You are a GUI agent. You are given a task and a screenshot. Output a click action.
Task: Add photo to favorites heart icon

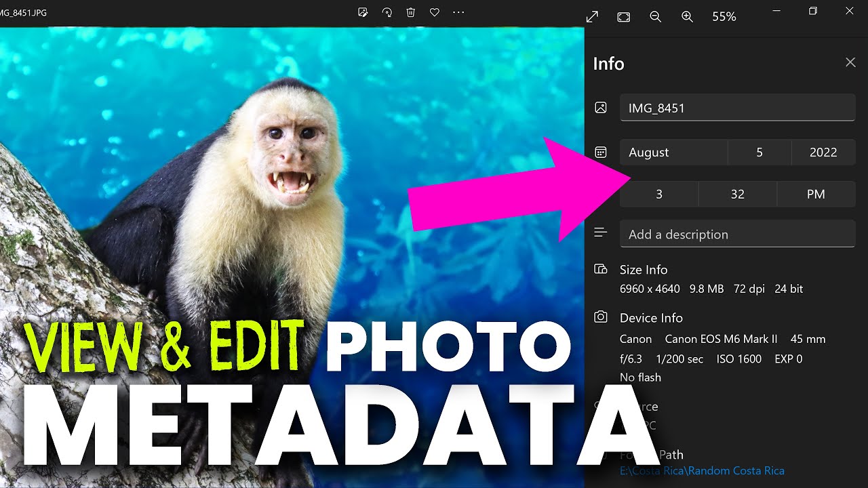(x=435, y=12)
